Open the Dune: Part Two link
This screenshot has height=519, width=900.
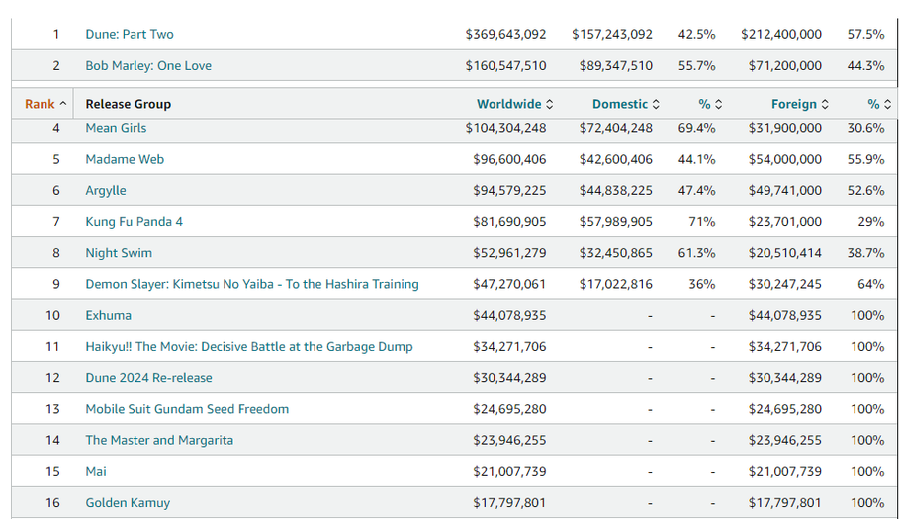129,34
